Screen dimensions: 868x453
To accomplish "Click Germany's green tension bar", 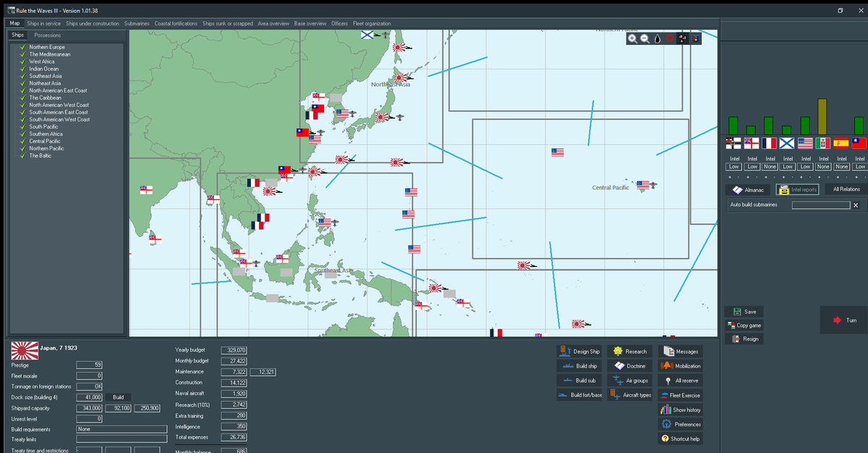I will click(733, 125).
